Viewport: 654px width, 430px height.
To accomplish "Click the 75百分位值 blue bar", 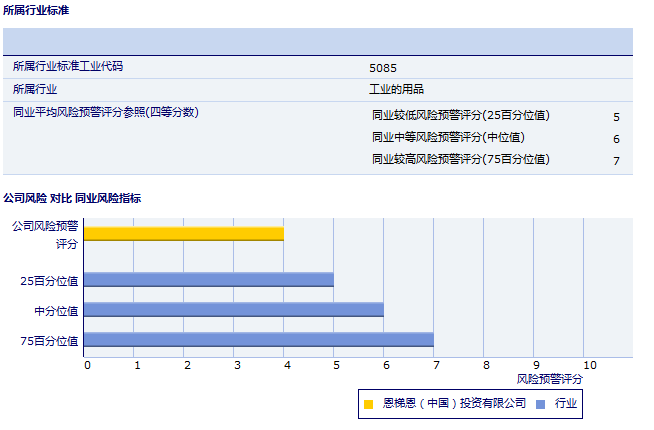I will 258,340.
